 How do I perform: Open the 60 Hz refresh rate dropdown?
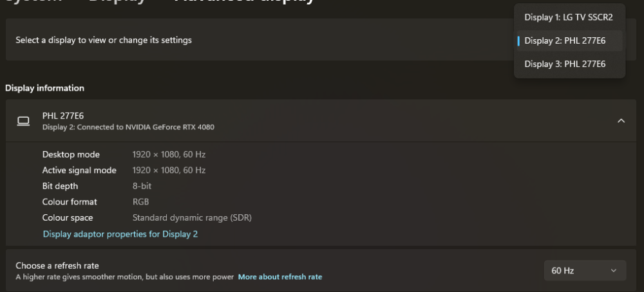click(x=584, y=271)
